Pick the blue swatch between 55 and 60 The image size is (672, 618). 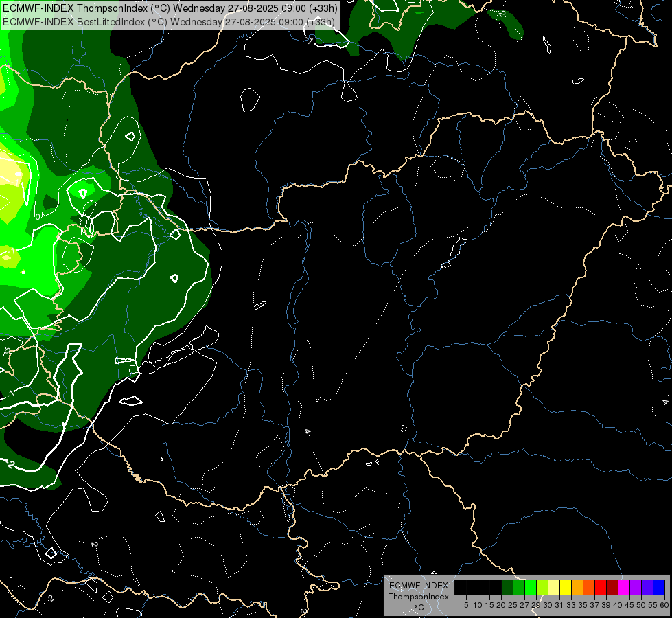(x=659, y=587)
